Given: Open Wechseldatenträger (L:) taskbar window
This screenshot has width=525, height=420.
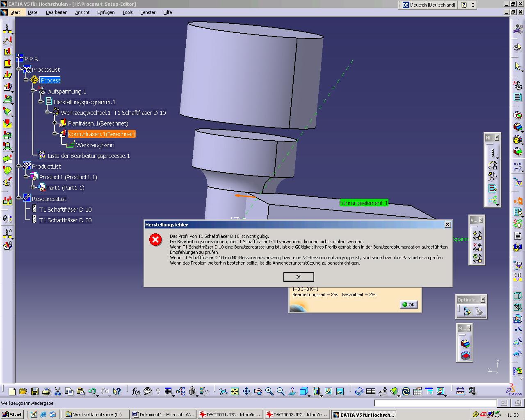Looking at the screenshot, I should pos(96,415).
